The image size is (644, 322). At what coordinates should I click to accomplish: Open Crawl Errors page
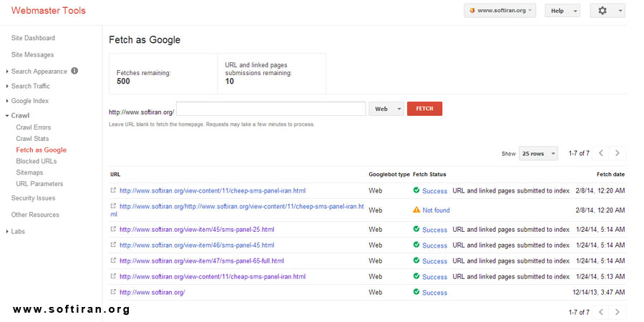[33, 127]
